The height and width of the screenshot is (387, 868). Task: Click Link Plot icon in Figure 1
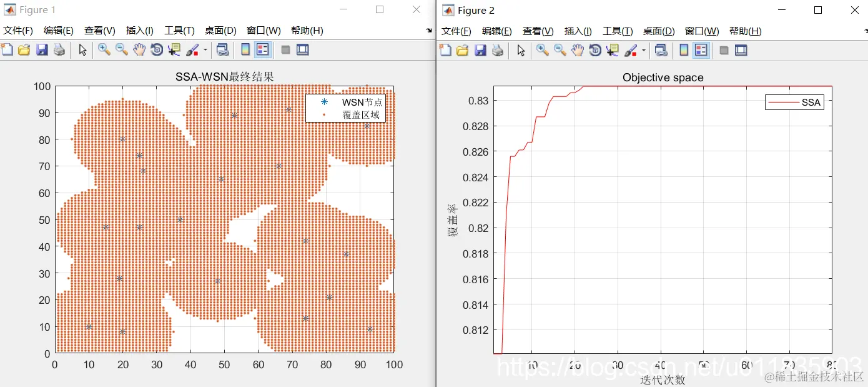[222, 50]
